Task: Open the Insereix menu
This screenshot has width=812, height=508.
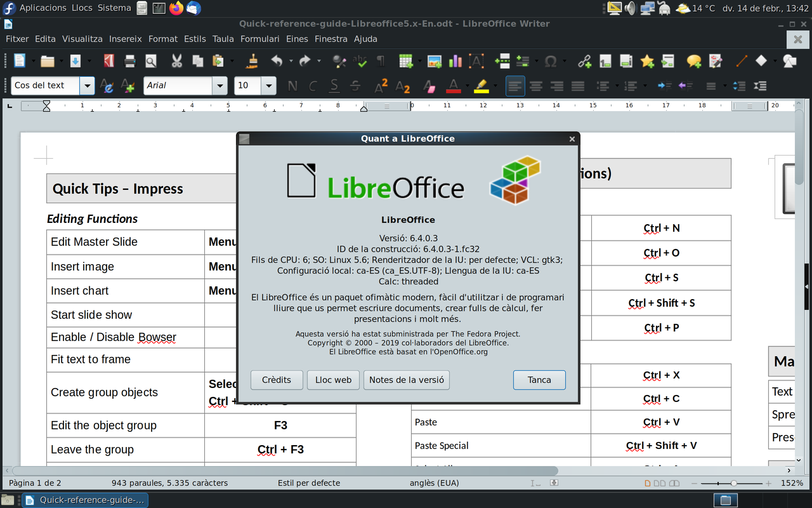Action: tap(126, 39)
